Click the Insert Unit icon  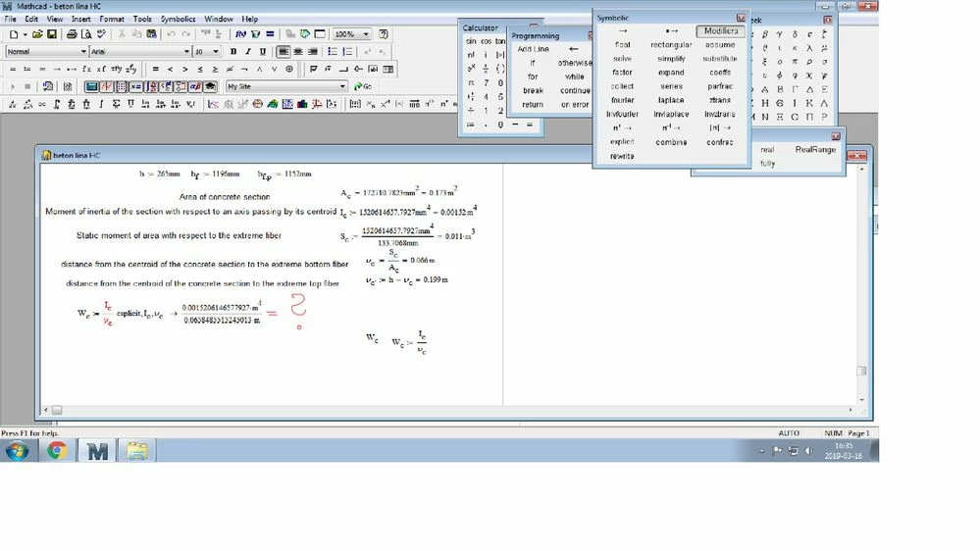pyautogui.click(x=256, y=34)
